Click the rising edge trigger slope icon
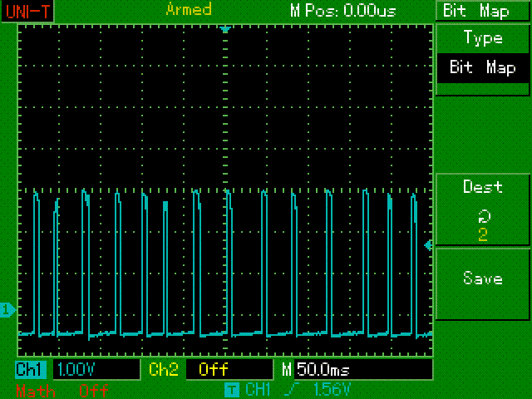The width and height of the screenshot is (532, 399). 291,390
